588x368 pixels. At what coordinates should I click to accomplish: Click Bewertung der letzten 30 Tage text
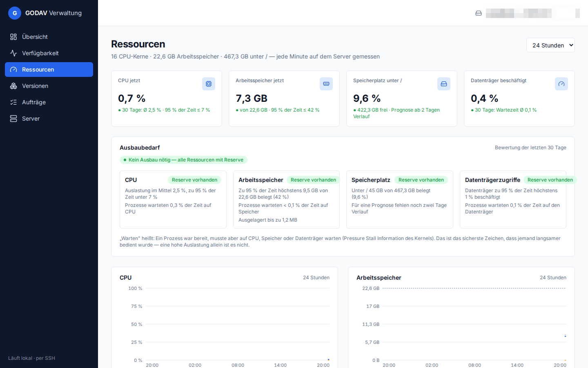tap(530, 148)
